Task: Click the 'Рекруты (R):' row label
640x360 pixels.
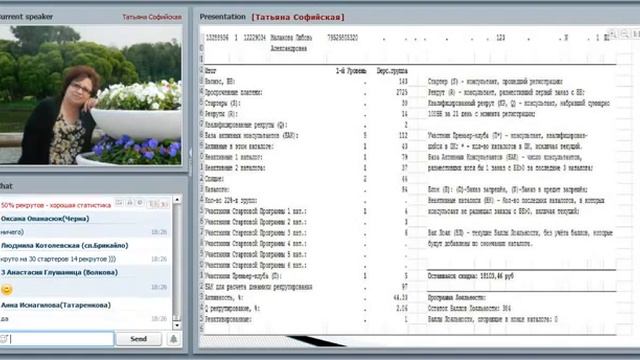Action: 221,114
